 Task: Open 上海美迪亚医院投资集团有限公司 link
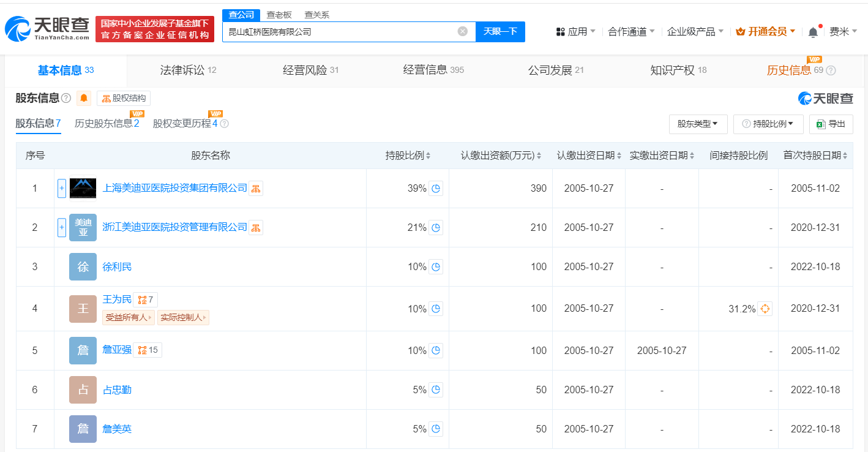point(175,189)
